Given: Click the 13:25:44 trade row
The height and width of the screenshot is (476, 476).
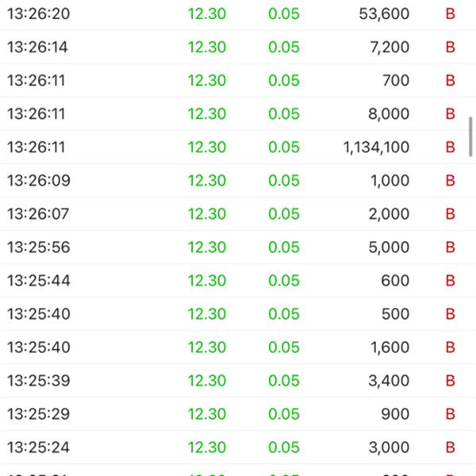Looking at the screenshot, I should pyautogui.click(x=238, y=281).
